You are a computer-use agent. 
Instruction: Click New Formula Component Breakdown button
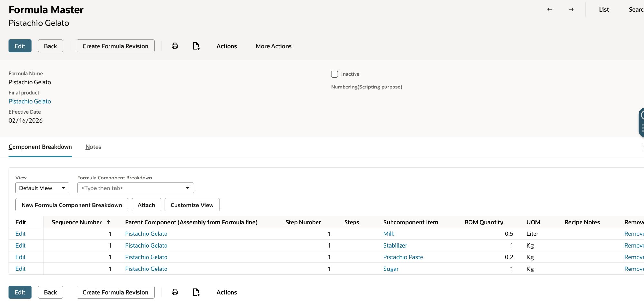click(x=71, y=205)
